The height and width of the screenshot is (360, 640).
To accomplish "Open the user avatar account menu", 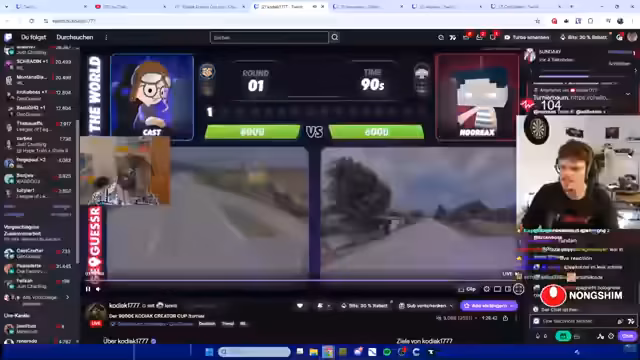I will tap(632, 37).
